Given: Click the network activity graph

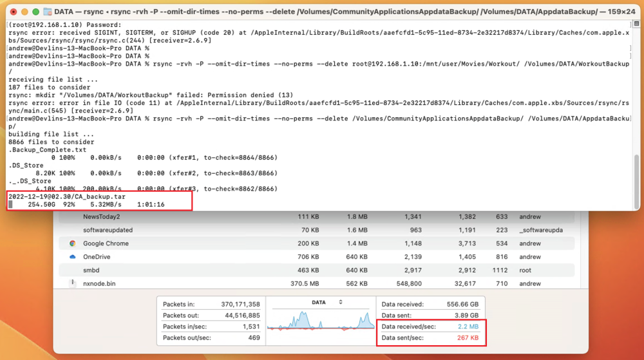Looking at the screenshot, I should click(321, 320).
